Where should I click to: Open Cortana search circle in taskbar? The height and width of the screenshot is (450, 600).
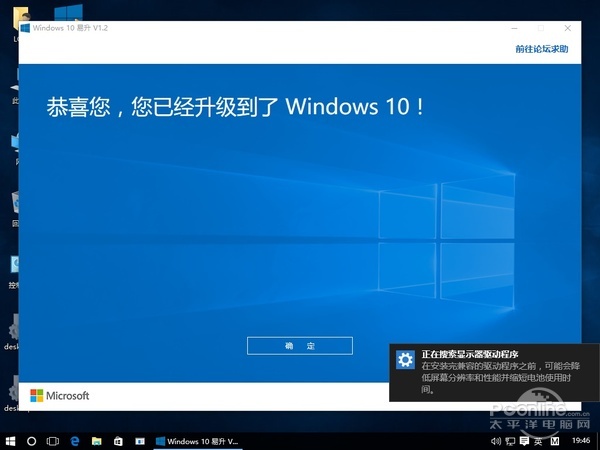pyautogui.click(x=32, y=441)
